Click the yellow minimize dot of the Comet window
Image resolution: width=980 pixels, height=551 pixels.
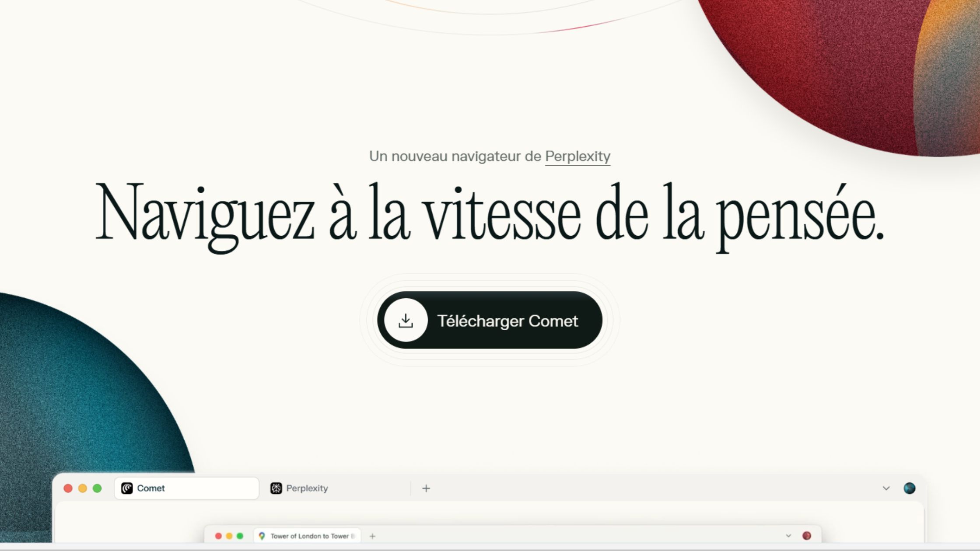82,488
